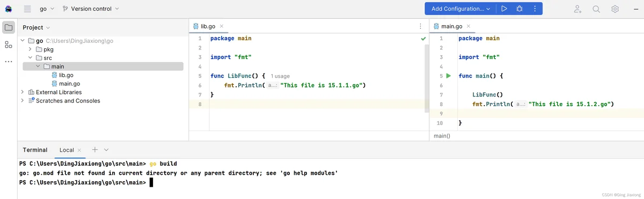Image resolution: width=644 pixels, height=199 pixels.
Task: Toggle the Project tool window folder icon
Action: coord(9,27)
